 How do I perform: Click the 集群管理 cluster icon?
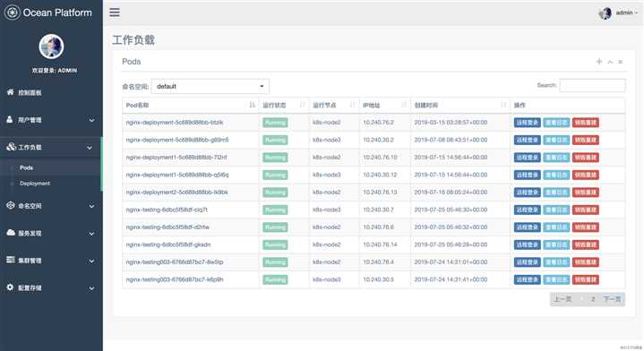(11, 260)
